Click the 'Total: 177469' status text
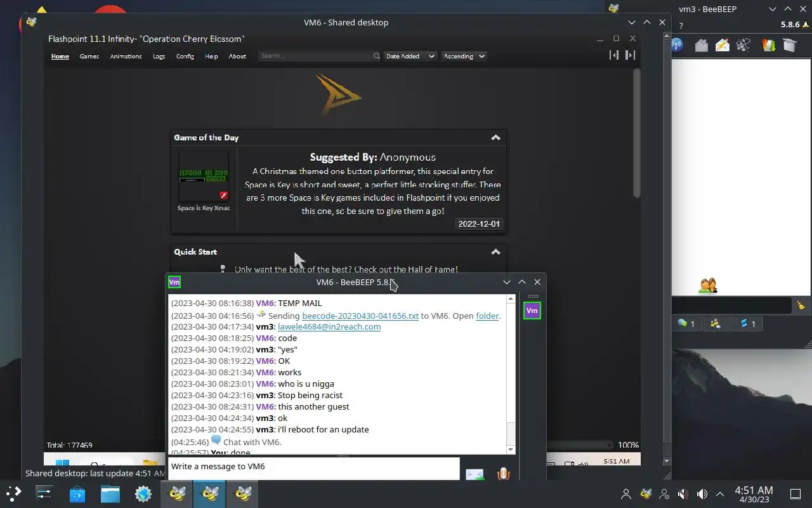The image size is (812, 508). pos(70,445)
